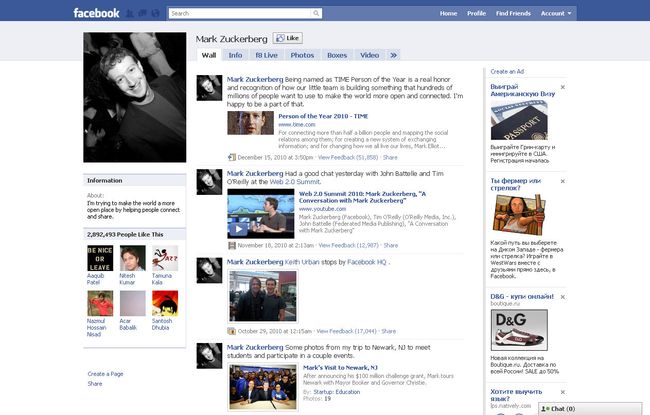Click Create an Ad link
This screenshot has width=650, height=415.
[x=507, y=71]
